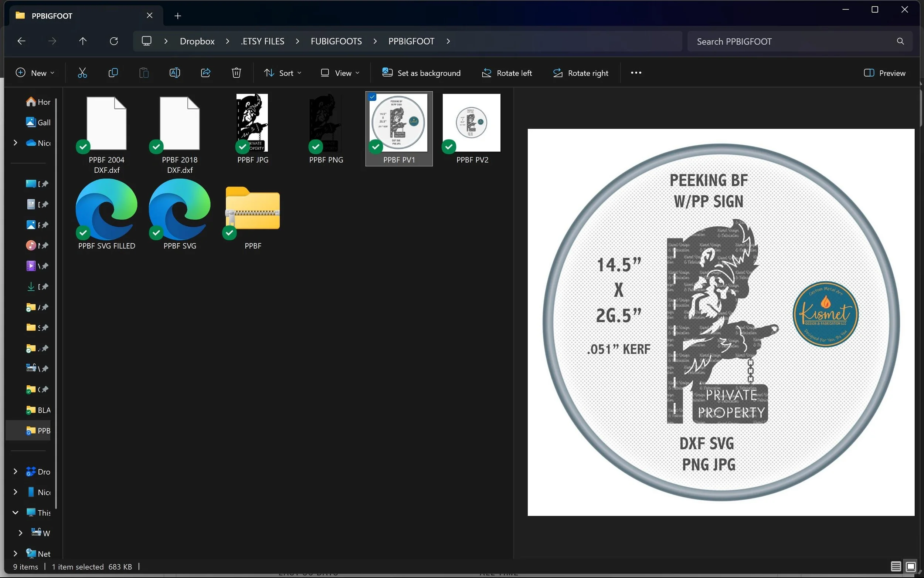Click the Share icon in toolbar

205,72
